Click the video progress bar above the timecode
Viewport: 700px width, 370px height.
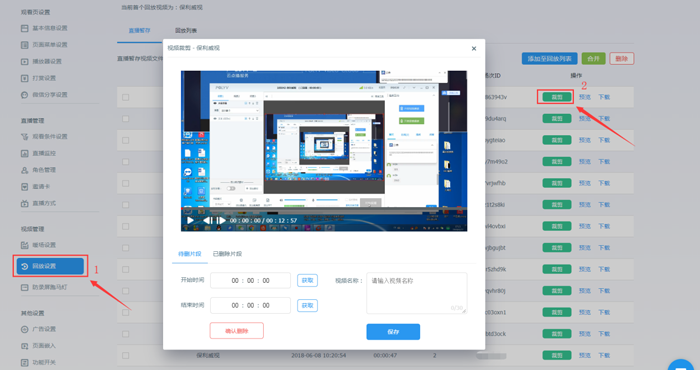pyautogui.click(x=324, y=209)
